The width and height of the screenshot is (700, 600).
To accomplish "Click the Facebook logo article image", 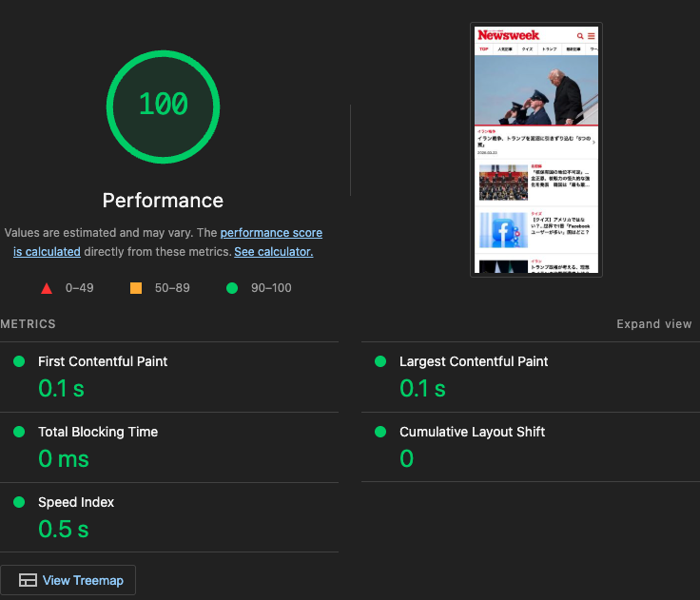I will point(503,230).
